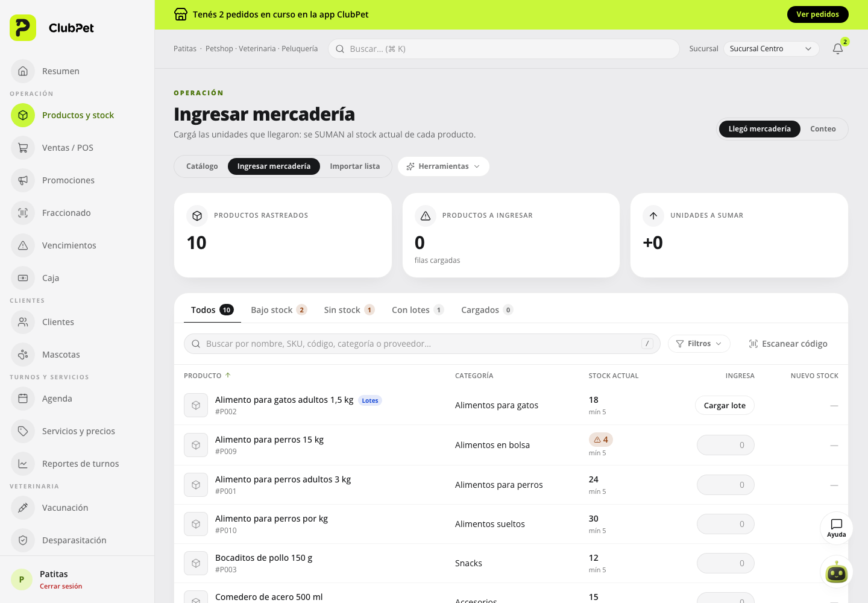This screenshot has width=868, height=603.
Task: Switch to Catálogo tab
Action: (x=202, y=166)
